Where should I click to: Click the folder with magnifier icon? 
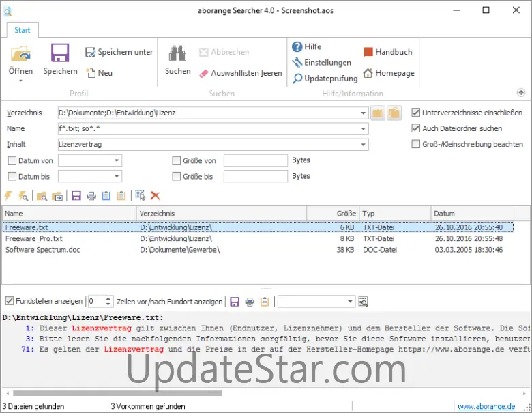click(x=42, y=196)
